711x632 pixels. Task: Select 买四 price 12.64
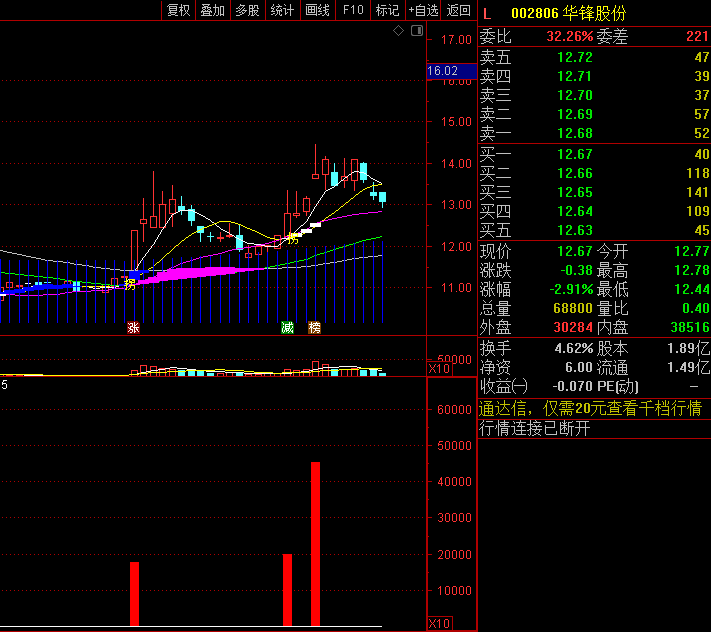coord(575,212)
